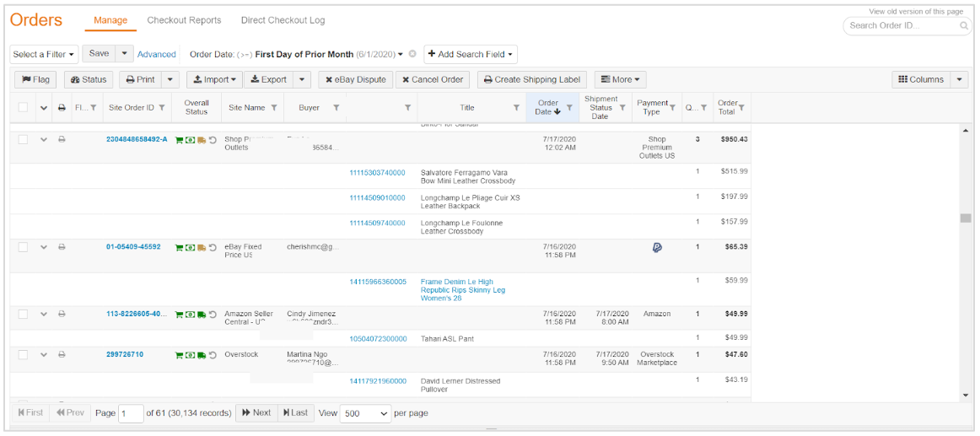Image resolution: width=980 pixels, height=436 pixels.
Task: Collapse the row for order 01-05409-45592
Action: (x=44, y=247)
